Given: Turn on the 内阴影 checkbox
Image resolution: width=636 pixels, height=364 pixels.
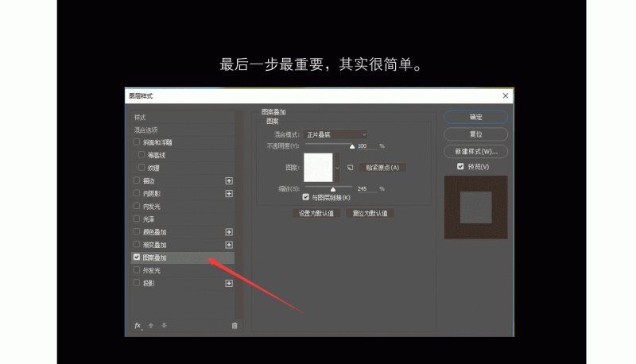Looking at the screenshot, I should 137,193.
